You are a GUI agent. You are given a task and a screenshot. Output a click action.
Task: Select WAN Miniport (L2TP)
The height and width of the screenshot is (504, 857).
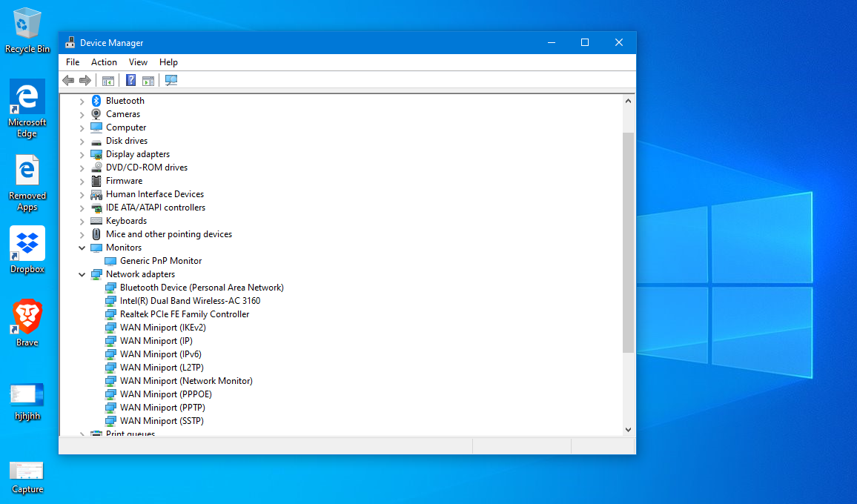click(162, 368)
